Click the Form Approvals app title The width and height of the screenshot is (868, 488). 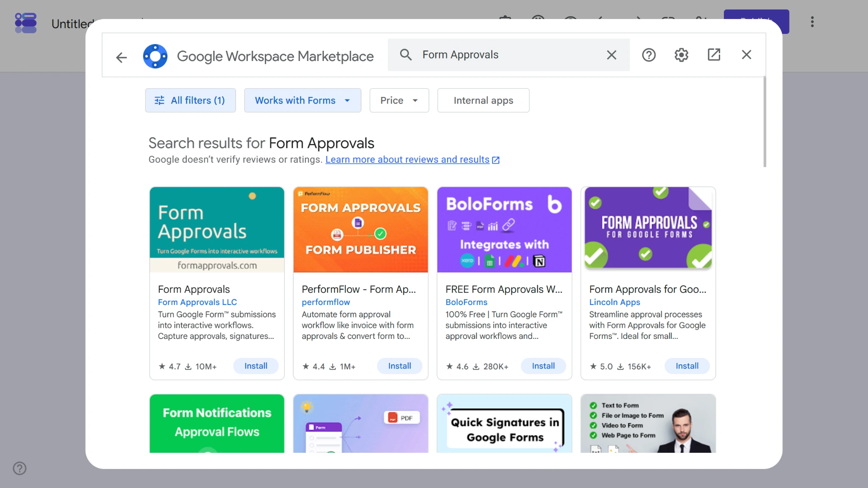(x=194, y=289)
